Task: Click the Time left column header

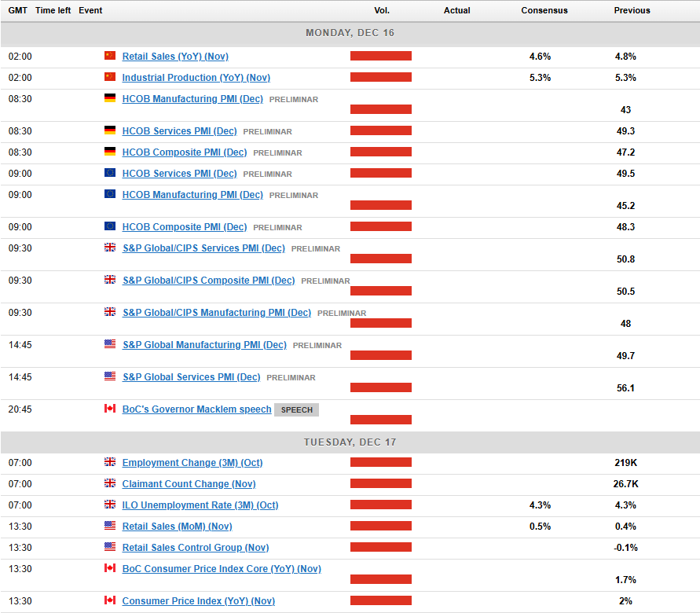Action: coord(53,10)
